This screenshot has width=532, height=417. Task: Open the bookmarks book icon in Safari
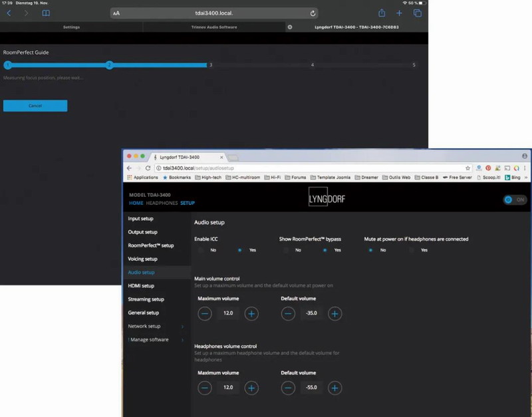(46, 13)
